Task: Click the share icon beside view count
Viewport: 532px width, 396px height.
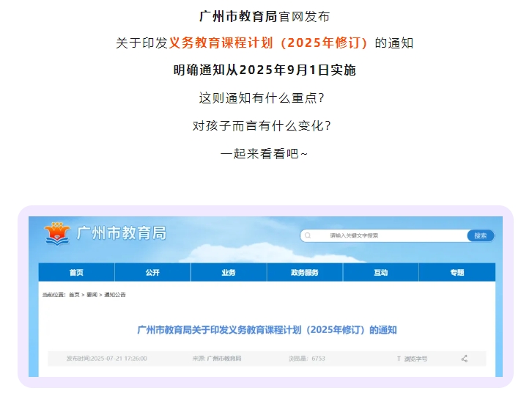Action: (464, 359)
